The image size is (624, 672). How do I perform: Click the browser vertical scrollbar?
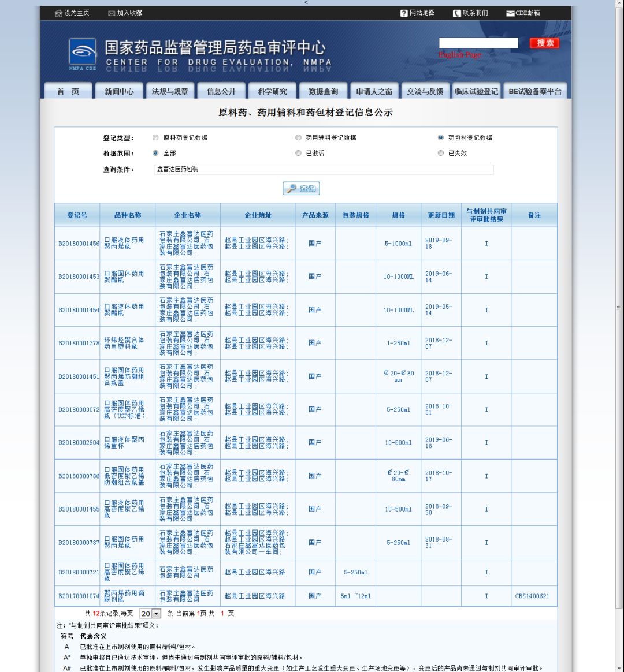point(618,308)
